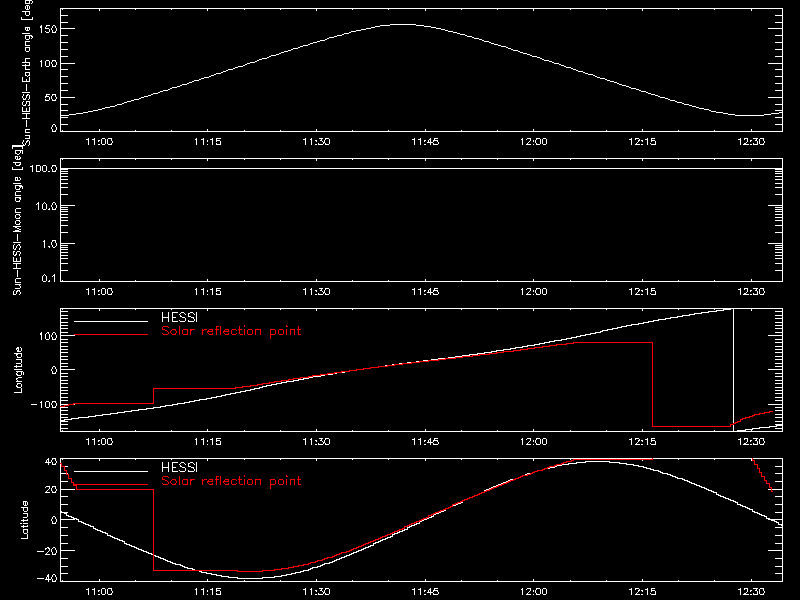Click 11:30 time label below Latitude plot
This screenshot has width=800, height=600.
pyautogui.click(x=316, y=592)
